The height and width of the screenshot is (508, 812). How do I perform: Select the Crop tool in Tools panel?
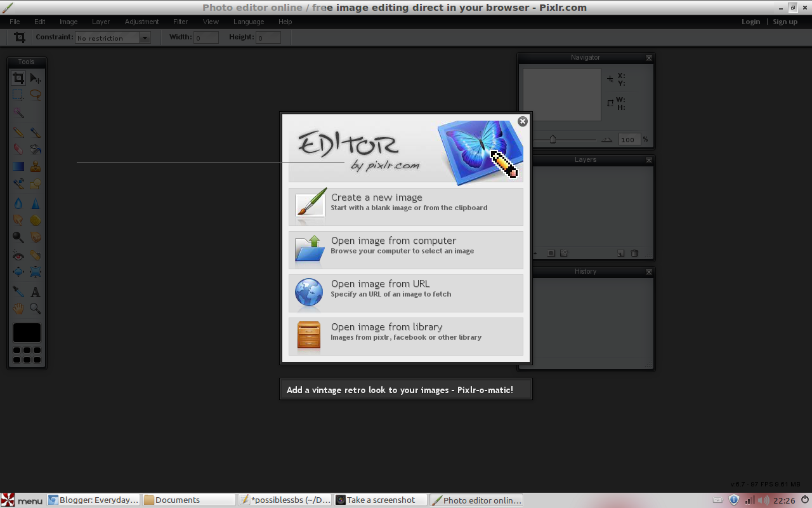click(x=18, y=78)
